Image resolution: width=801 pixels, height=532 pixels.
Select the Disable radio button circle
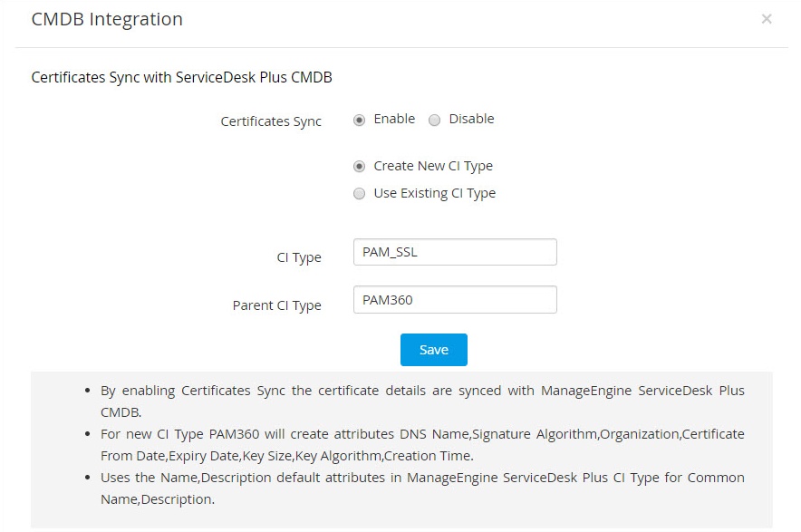(434, 120)
